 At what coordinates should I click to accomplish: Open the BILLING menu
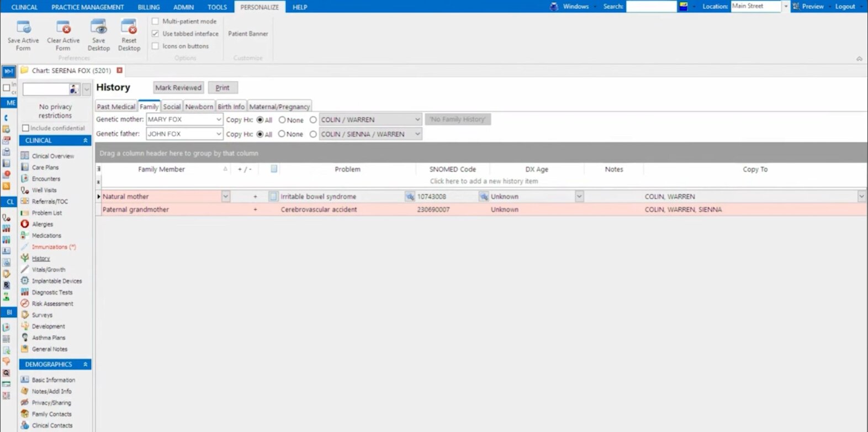[x=149, y=7]
